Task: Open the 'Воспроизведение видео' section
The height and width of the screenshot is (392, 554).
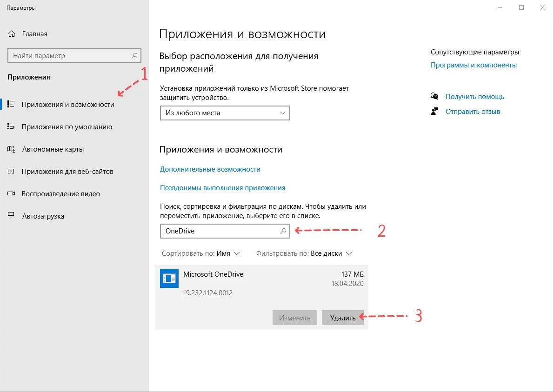Action: pos(61,193)
